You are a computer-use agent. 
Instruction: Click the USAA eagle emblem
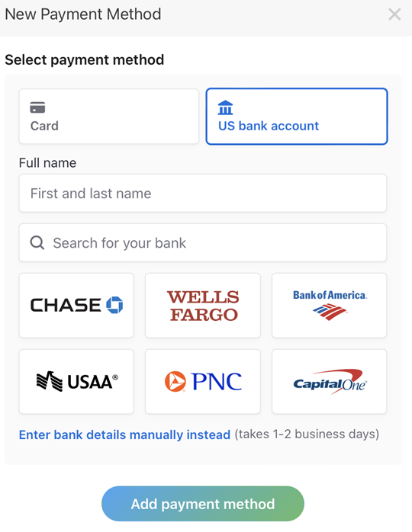pyautogui.click(x=50, y=381)
